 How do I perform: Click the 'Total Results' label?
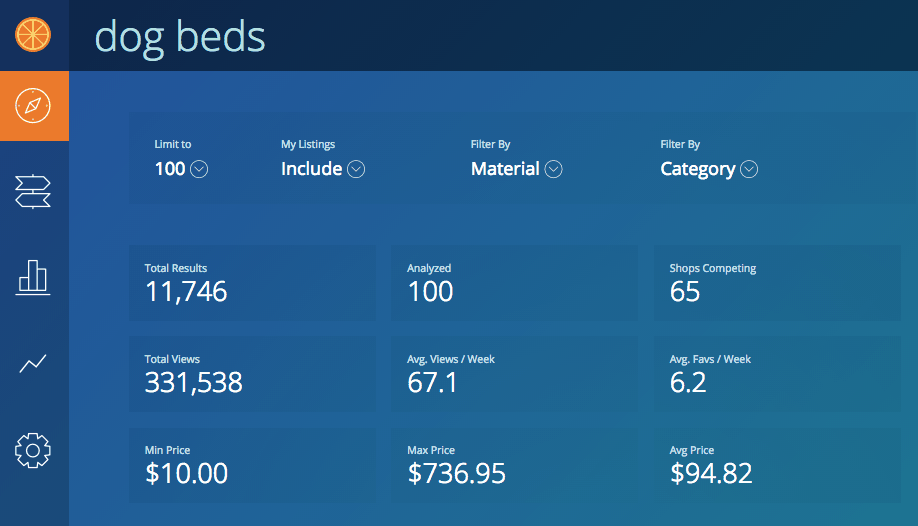tap(176, 268)
